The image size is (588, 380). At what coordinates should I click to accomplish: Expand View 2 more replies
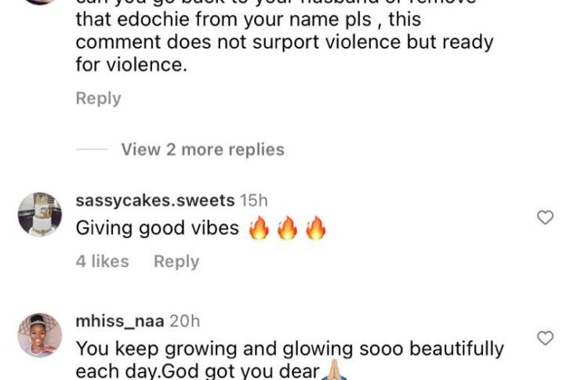[x=202, y=150]
